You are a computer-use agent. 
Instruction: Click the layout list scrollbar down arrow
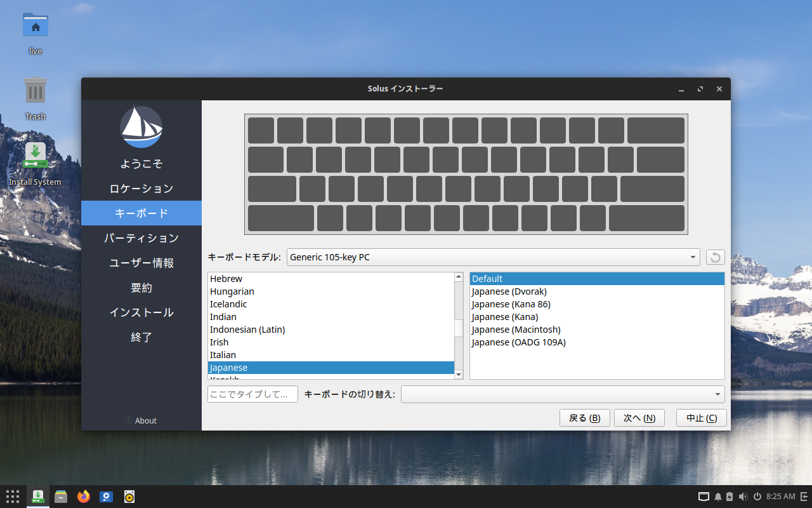click(459, 375)
